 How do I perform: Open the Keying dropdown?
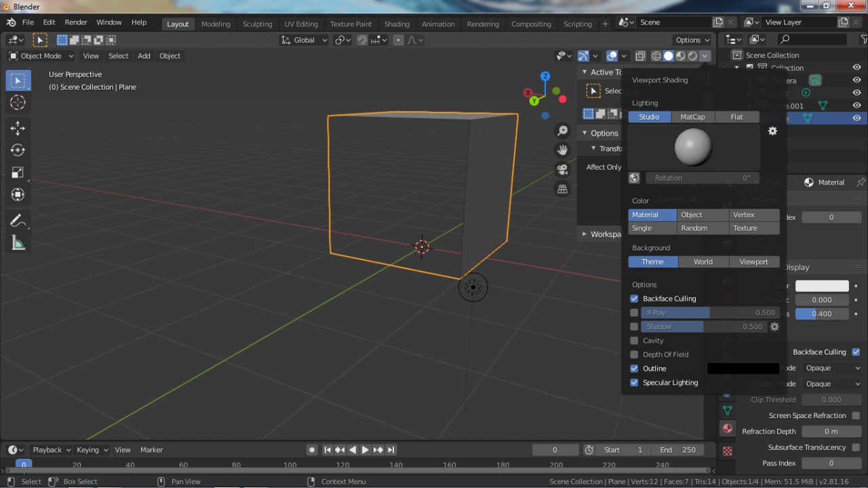[92, 450]
